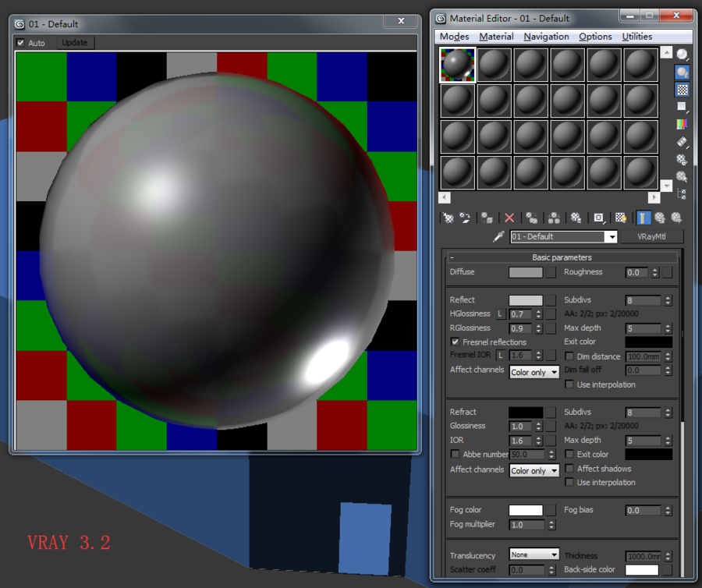702x588 pixels.
Task: Click the VRayMtl material type button
Action: (651, 237)
